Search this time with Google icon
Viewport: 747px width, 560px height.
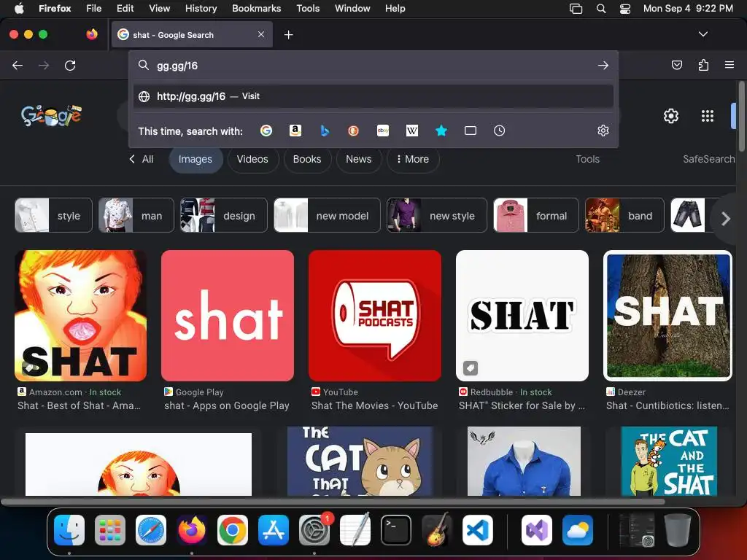[x=266, y=131]
